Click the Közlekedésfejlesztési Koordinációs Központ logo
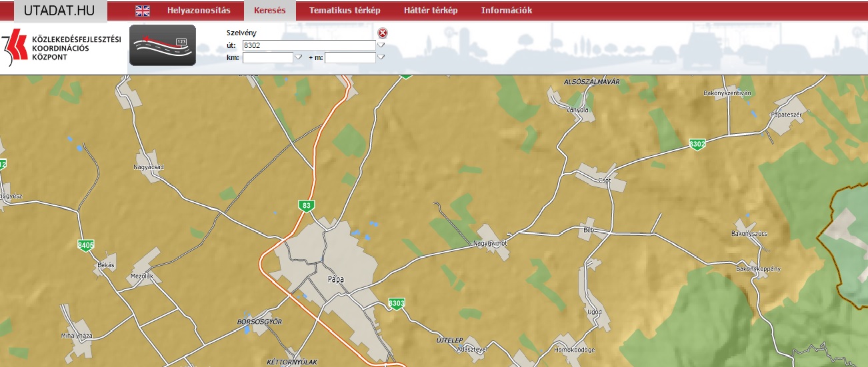The height and width of the screenshot is (367, 868). point(61,48)
